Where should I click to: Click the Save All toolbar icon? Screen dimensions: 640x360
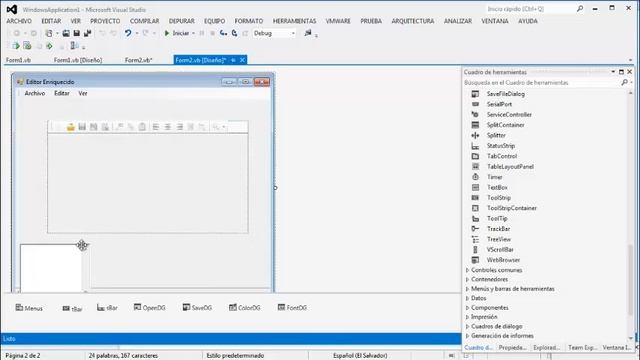pos(87,33)
